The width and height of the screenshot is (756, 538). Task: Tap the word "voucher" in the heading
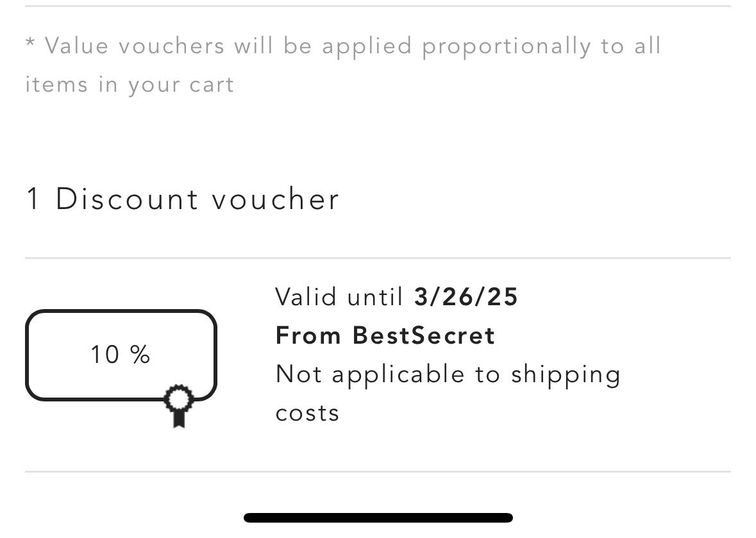[x=275, y=199]
